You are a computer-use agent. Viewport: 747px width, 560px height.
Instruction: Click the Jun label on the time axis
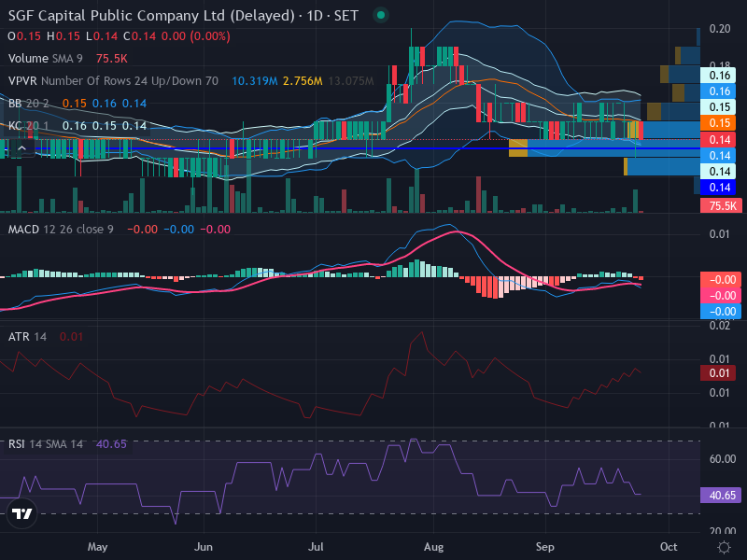click(x=204, y=547)
